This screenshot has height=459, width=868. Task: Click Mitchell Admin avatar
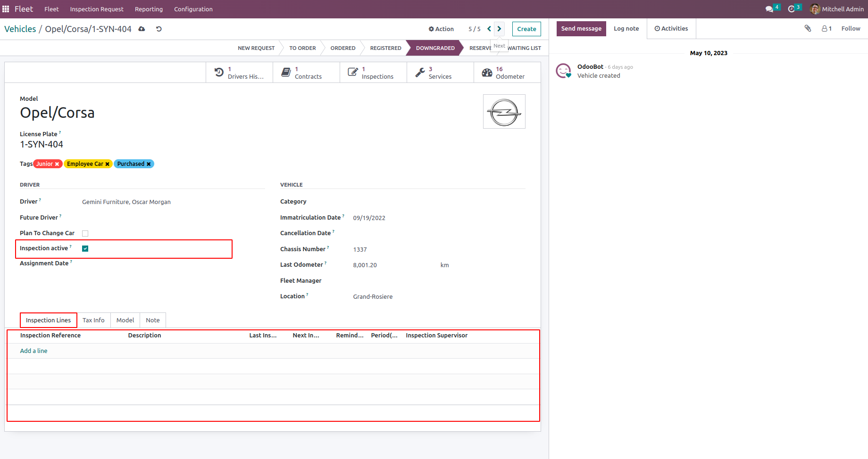pyautogui.click(x=815, y=9)
